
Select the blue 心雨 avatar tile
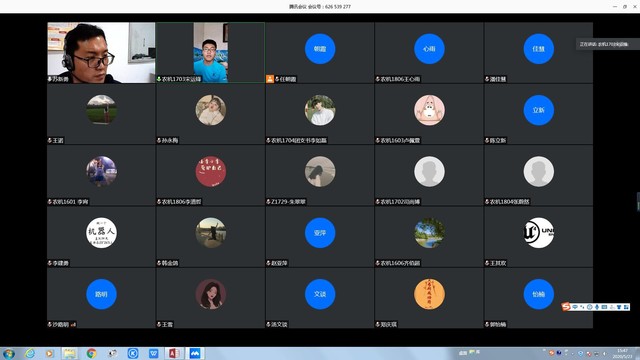[x=429, y=49]
